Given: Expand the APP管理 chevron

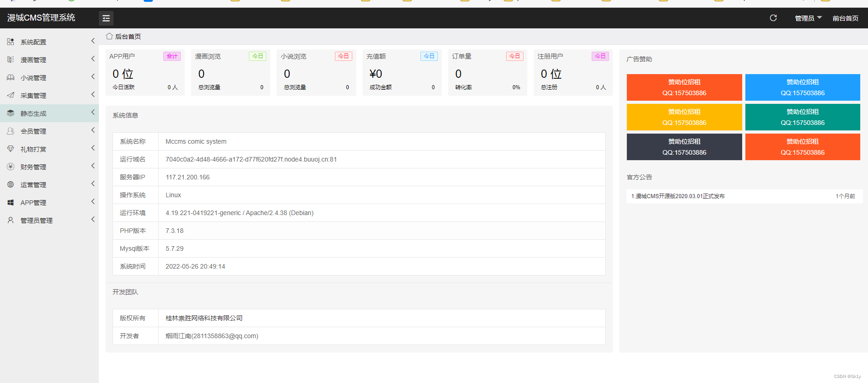Looking at the screenshot, I should (x=93, y=202).
